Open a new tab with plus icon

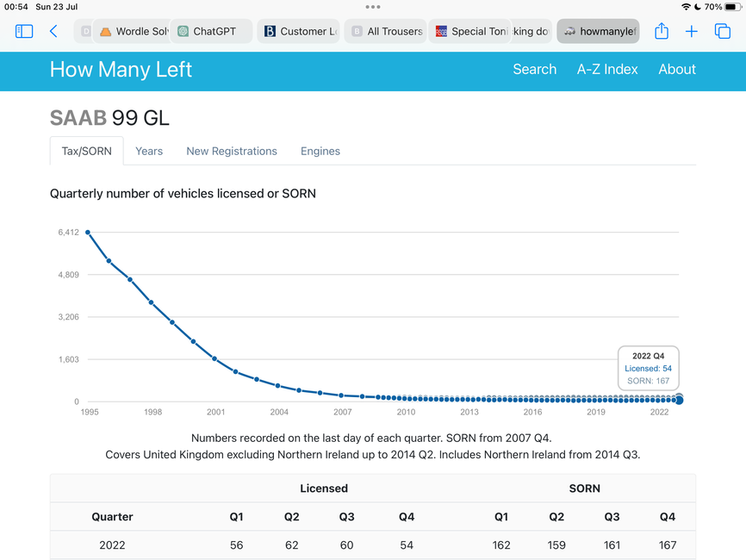click(x=691, y=31)
